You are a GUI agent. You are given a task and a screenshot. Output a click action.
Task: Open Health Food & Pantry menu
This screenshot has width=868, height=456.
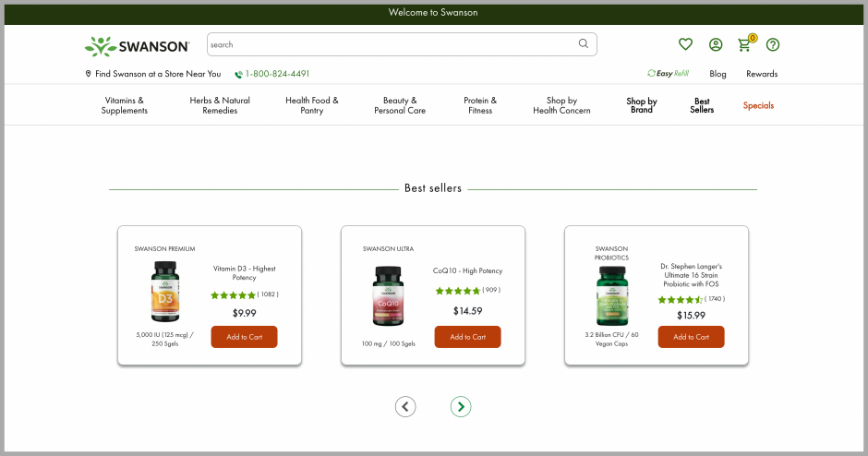pos(312,105)
